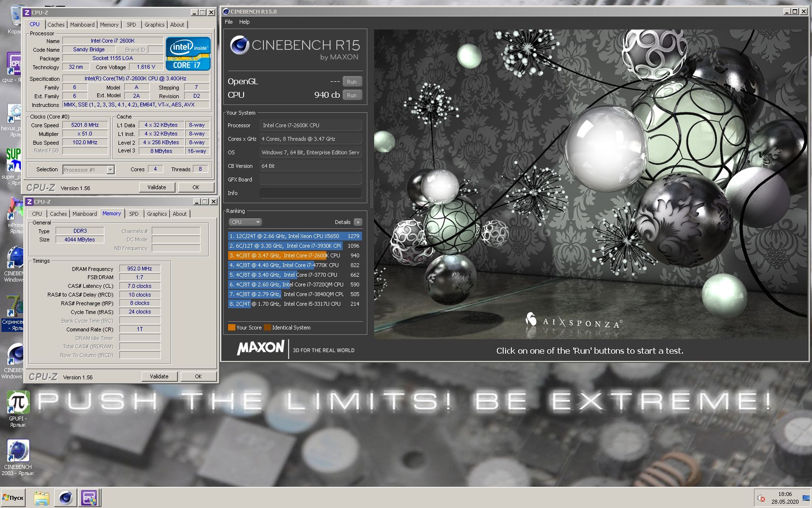The image size is (812, 508).
Task: Select the GPUPI pi-symbol desktop shortcut
Action: pos(18,409)
